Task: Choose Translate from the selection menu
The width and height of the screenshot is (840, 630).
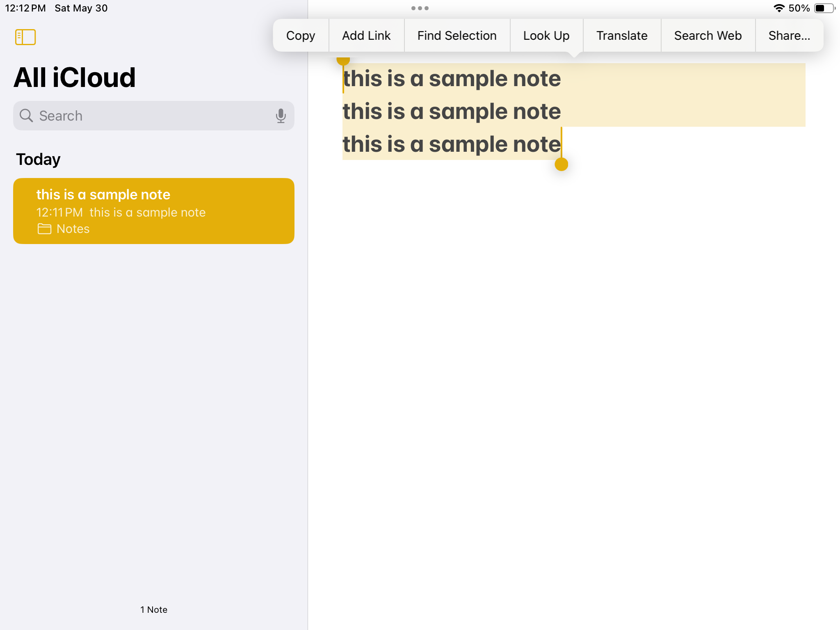Action: [x=622, y=36]
